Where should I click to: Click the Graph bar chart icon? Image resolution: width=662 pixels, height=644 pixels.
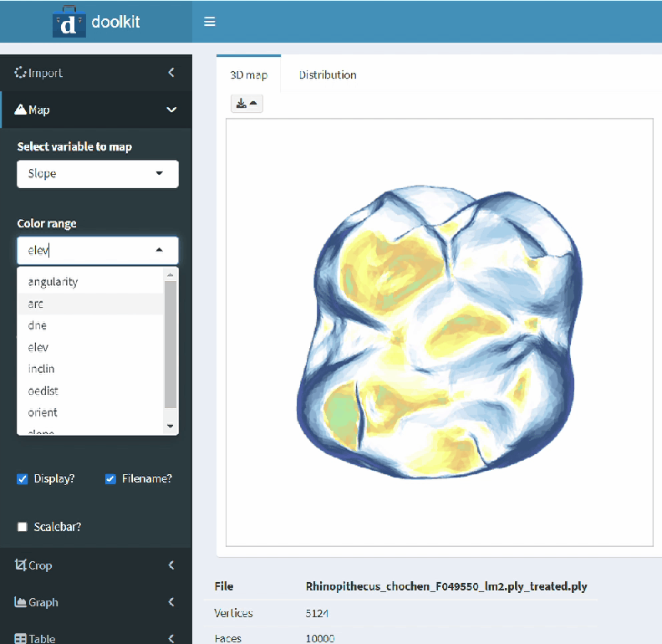[21, 602]
